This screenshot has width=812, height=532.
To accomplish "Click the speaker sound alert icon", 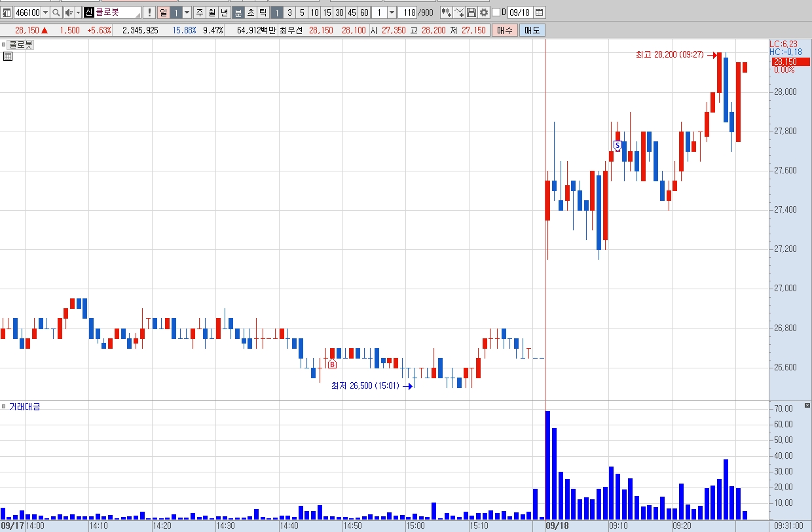I will 69,12.
